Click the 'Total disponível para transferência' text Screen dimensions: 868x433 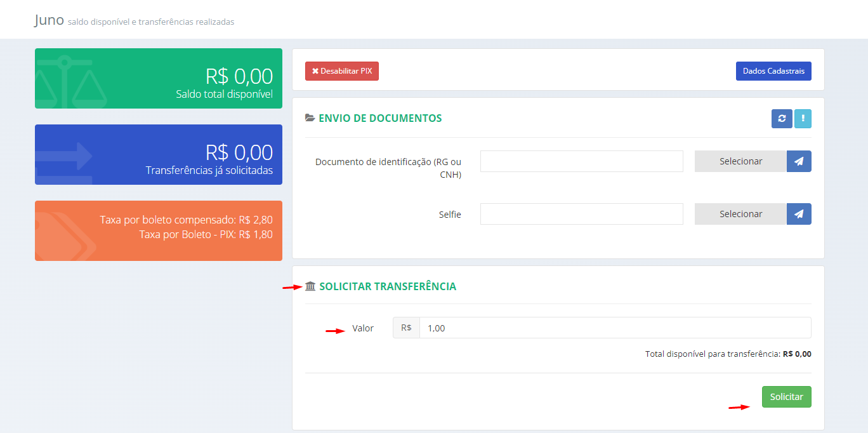point(728,354)
